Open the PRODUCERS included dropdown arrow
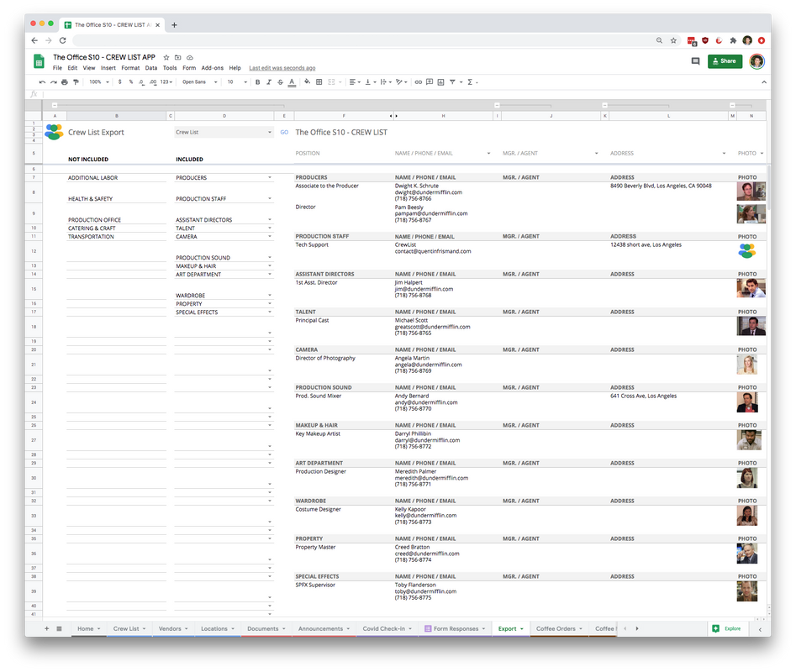This screenshot has height=672, width=796. (270, 177)
